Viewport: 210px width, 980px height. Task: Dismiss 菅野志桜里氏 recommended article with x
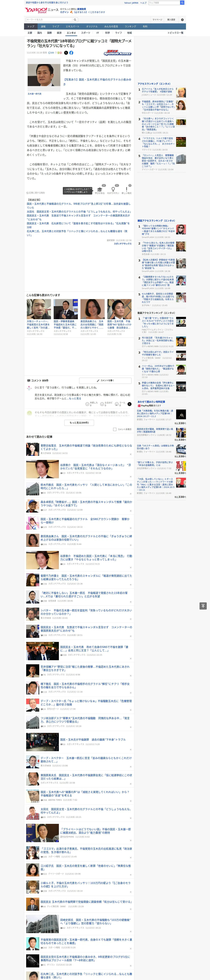130,454
